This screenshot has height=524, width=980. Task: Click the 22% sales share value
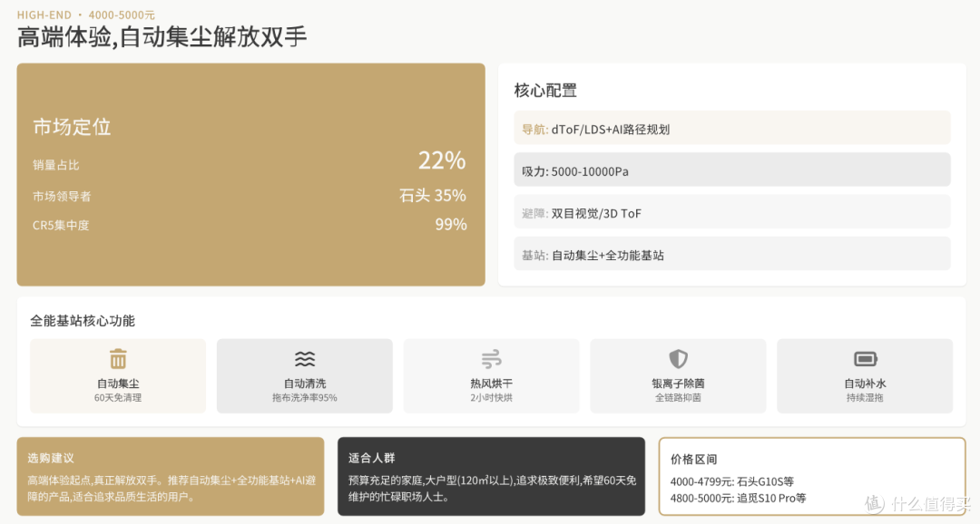[x=442, y=160]
